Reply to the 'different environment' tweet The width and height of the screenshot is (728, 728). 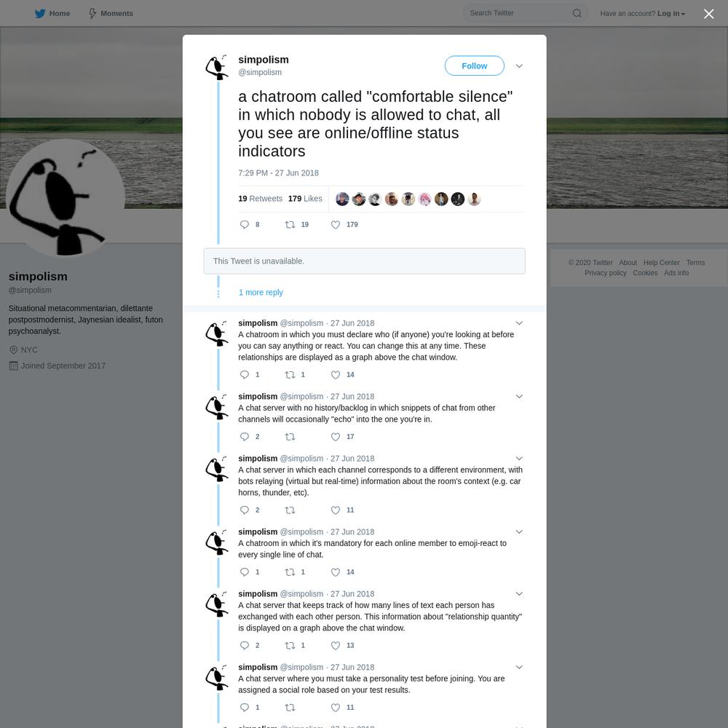(245, 510)
